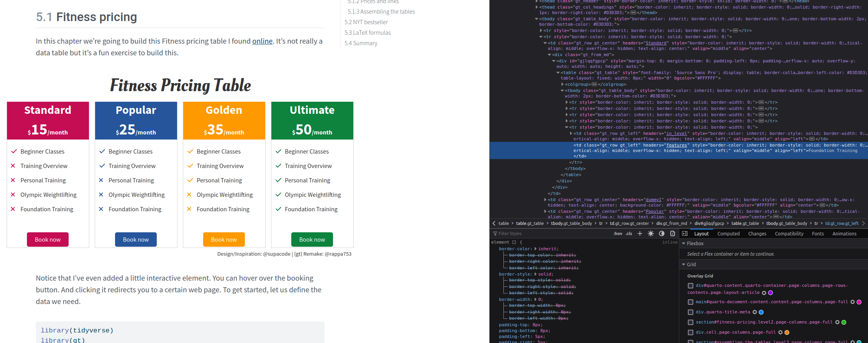Click orange X beside Golden Olympic Weightlifting

[x=189, y=194]
